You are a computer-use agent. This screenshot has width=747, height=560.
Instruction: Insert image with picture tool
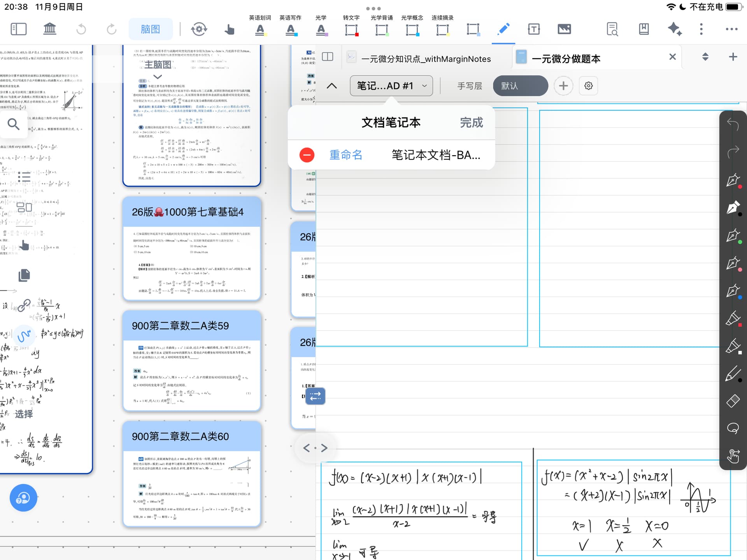(x=564, y=29)
